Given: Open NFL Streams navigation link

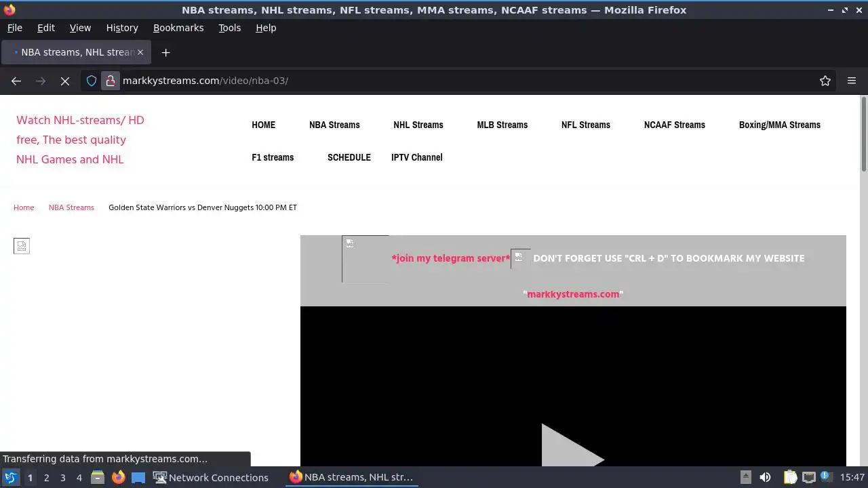Looking at the screenshot, I should (586, 125).
